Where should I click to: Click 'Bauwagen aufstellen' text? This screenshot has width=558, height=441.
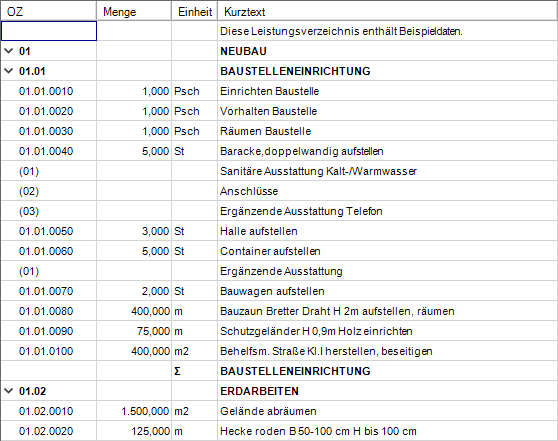point(272,291)
